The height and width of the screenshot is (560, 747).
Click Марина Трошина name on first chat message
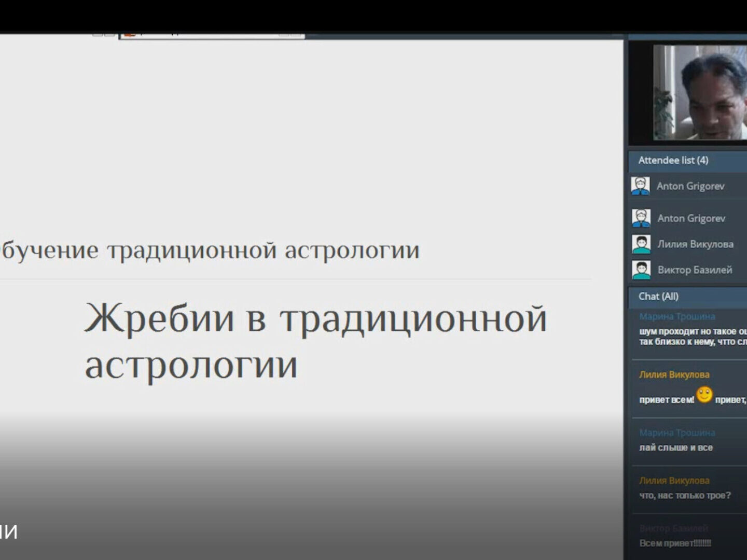[x=677, y=316]
